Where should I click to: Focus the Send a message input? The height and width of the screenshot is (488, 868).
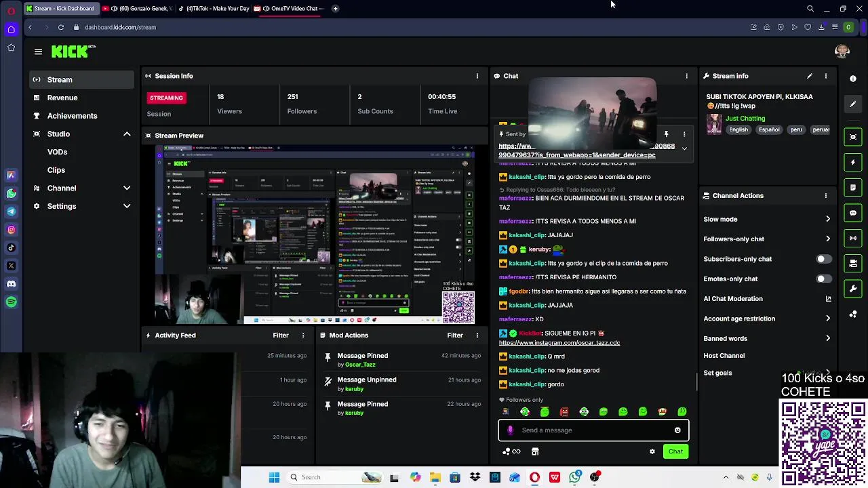pyautogui.click(x=593, y=430)
